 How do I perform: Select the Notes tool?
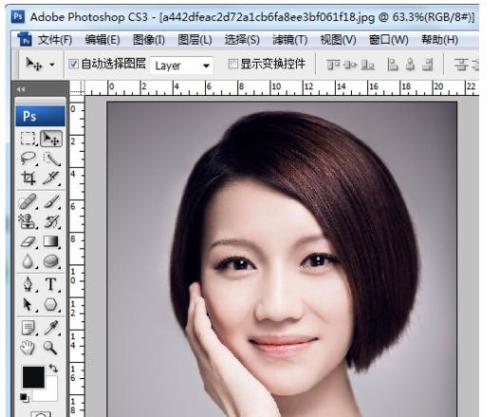tap(28, 328)
